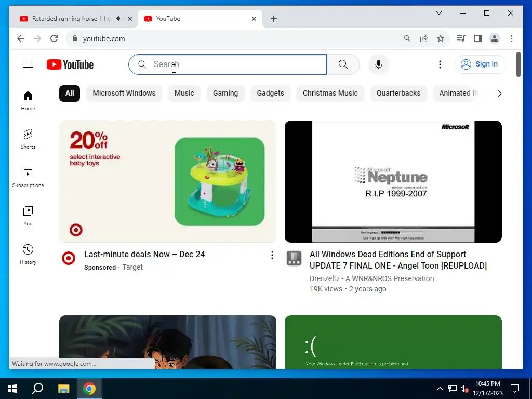The image size is (532, 399).
Task: Show more category chips with right arrow
Action: tap(499, 94)
